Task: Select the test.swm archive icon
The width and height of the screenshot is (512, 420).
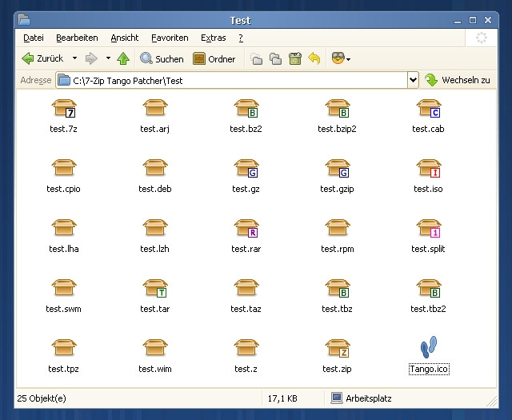Action: point(64,288)
